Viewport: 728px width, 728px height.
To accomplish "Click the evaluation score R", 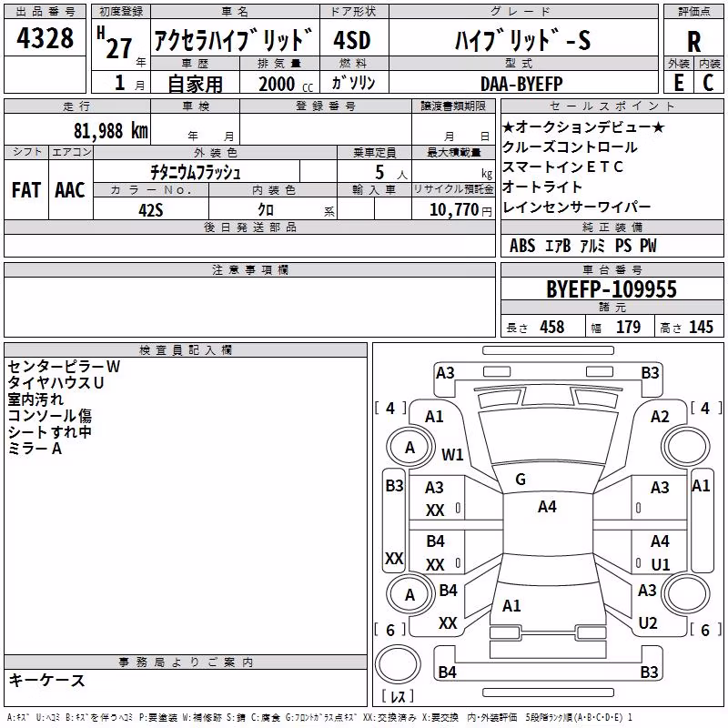I will pyautogui.click(x=693, y=42).
